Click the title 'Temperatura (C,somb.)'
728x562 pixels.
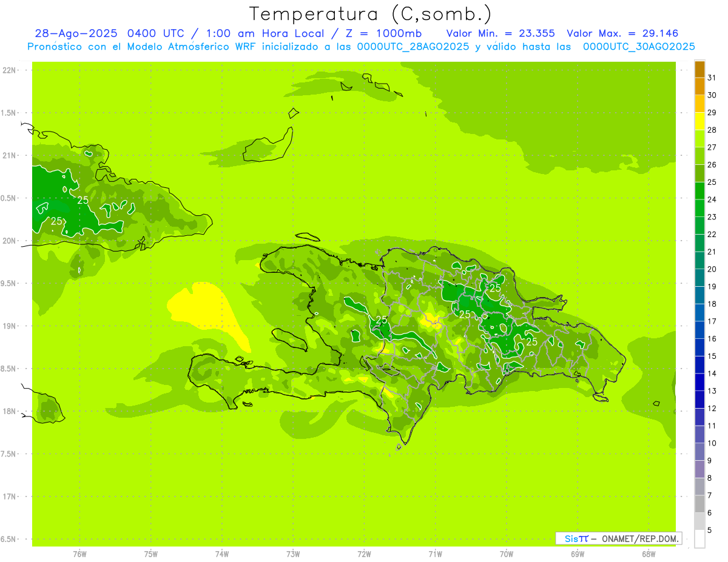(x=371, y=14)
